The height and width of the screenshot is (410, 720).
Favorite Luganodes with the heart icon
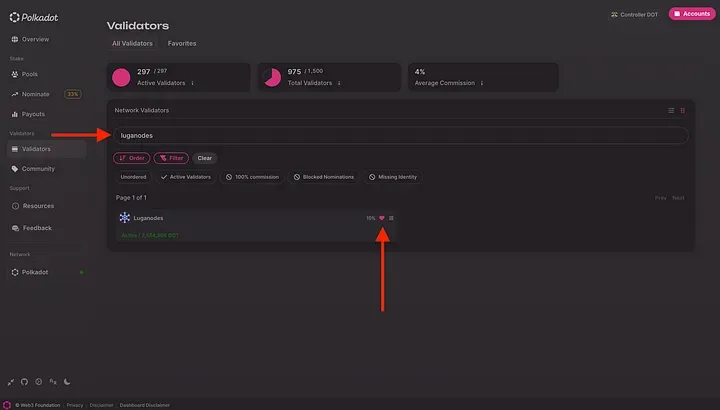click(x=381, y=217)
